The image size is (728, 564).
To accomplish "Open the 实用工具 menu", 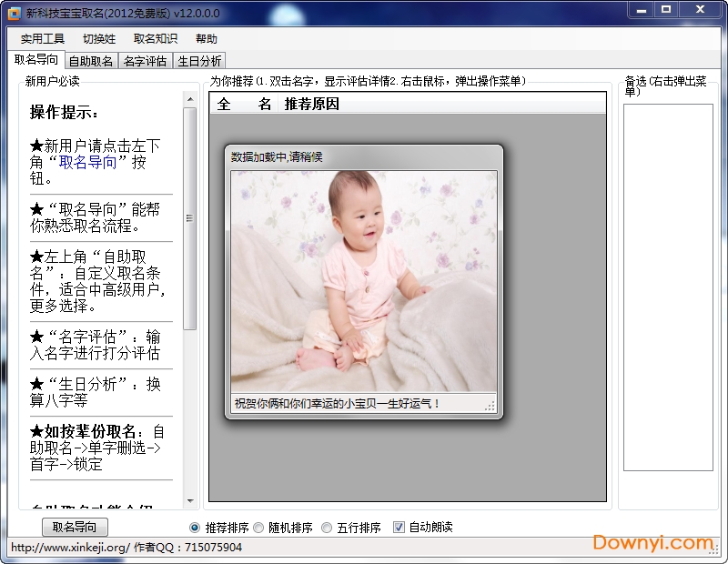I will 43,39.
